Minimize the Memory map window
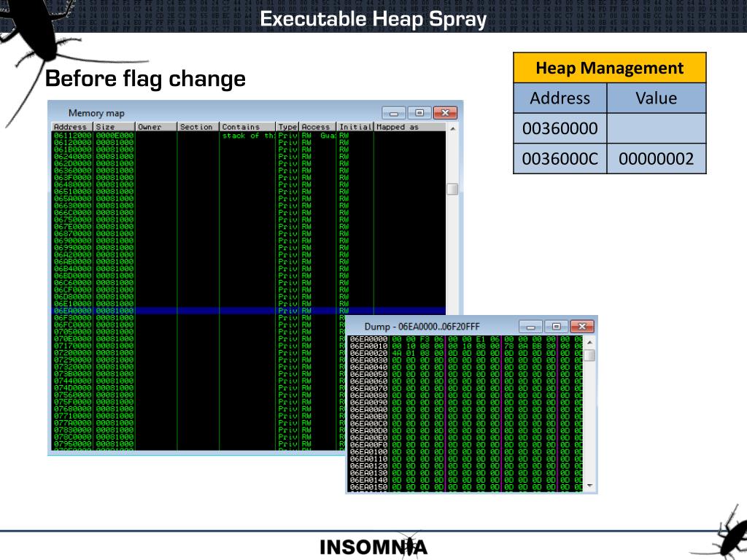747x560 pixels. 393,113
